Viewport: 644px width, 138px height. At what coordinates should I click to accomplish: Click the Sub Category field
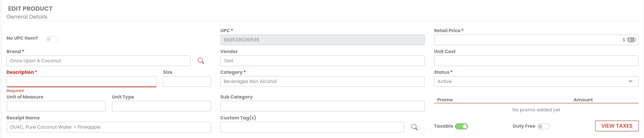[322, 106]
